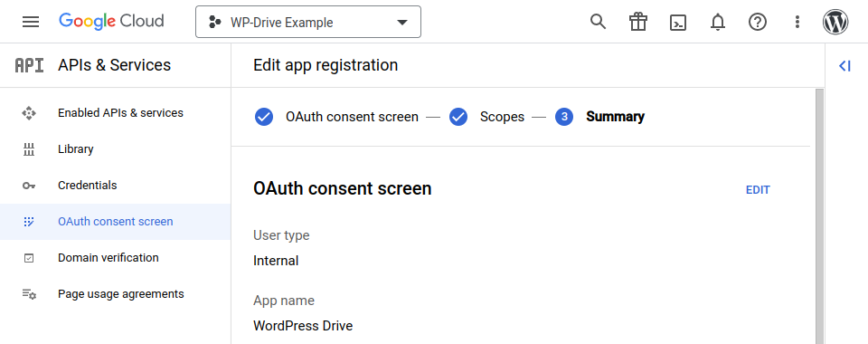Click the Page usage agreements icon

point(29,294)
